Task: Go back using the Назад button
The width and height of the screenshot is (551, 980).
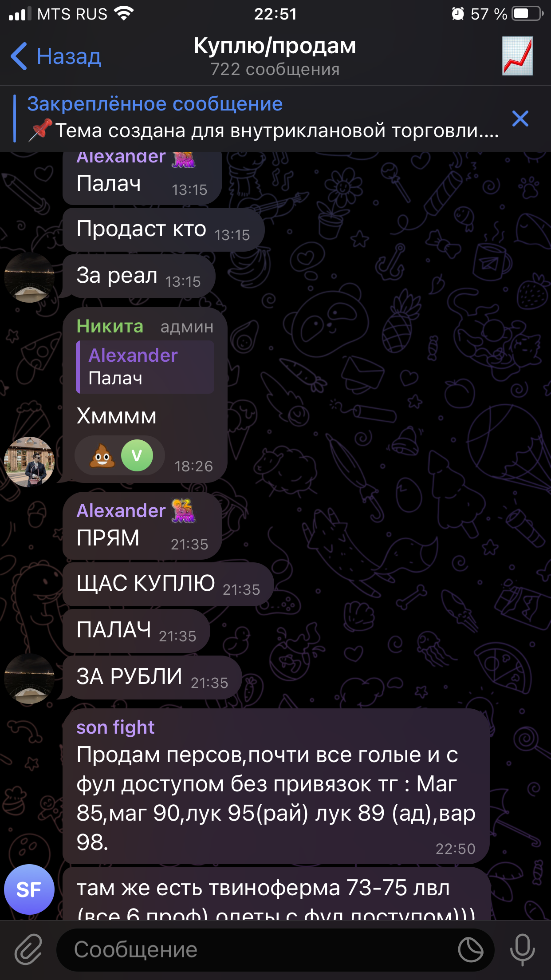Action: (56, 56)
